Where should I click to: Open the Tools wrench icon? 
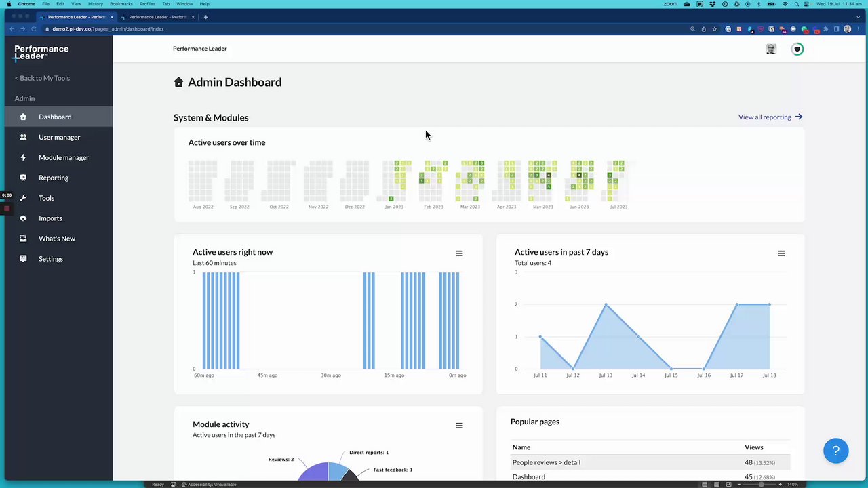click(23, 198)
